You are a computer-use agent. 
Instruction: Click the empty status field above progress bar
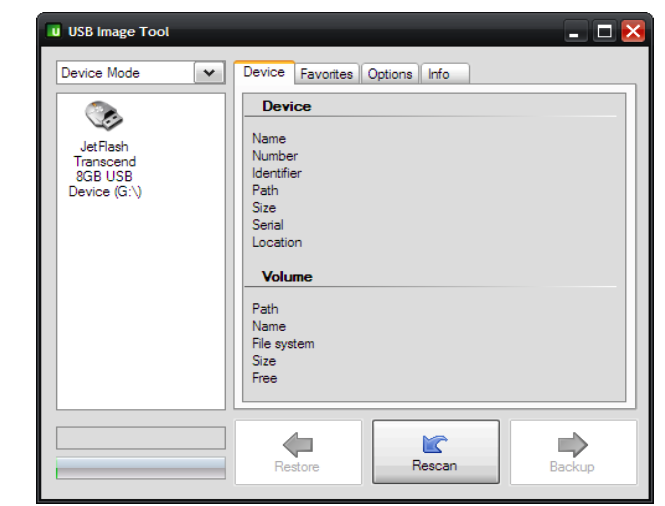141,438
